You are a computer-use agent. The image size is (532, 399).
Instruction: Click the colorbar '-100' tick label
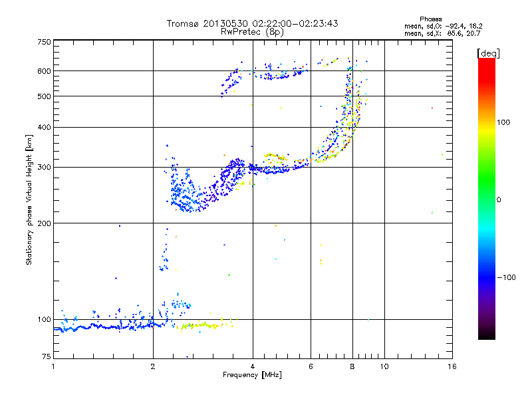tap(506, 277)
